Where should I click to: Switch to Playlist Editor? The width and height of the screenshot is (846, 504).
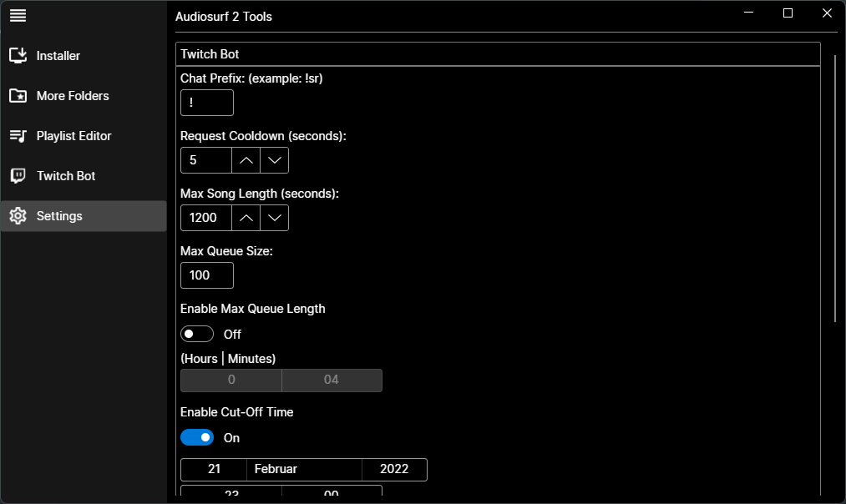click(x=84, y=136)
